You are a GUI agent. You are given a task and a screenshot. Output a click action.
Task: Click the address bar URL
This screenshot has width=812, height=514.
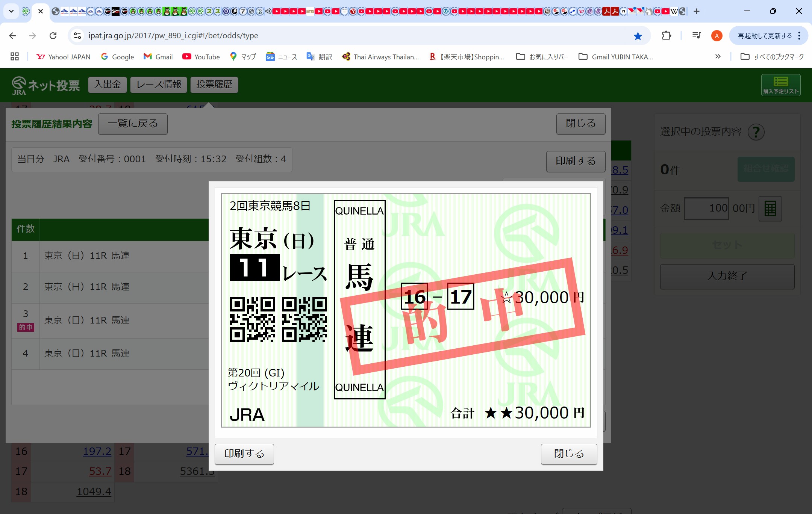173,36
